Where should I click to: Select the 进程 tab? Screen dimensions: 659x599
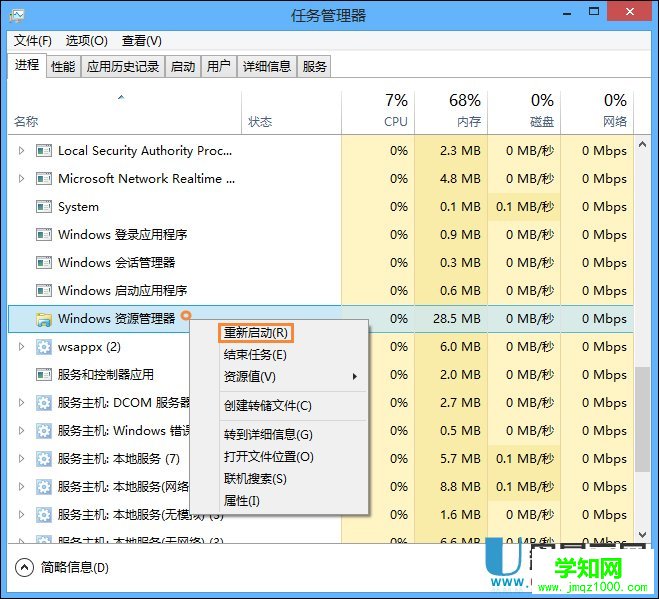tap(27, 65)
